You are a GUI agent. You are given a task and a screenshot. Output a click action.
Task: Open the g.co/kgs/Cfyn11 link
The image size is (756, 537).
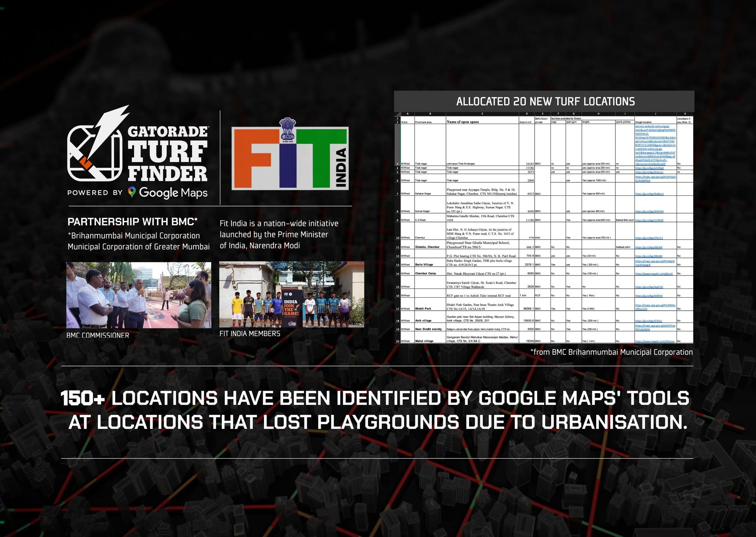[x=649, y=238]
